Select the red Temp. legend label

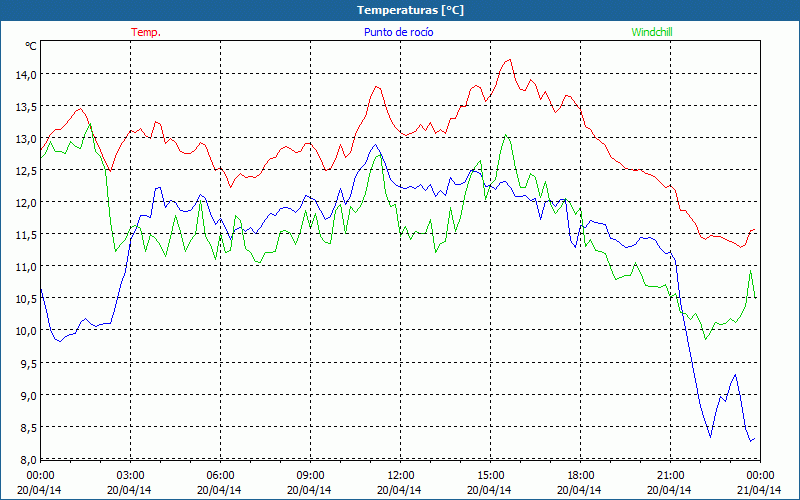point(146,32)
